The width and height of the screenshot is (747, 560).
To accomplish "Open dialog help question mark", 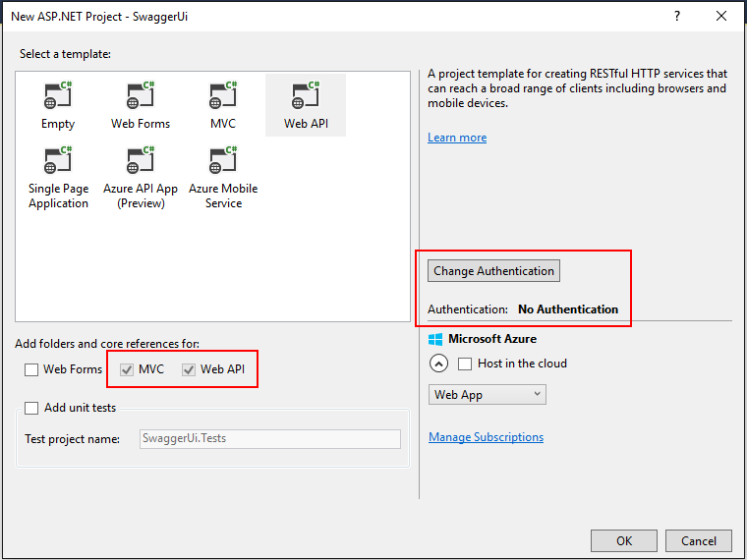I will point(677,16).
